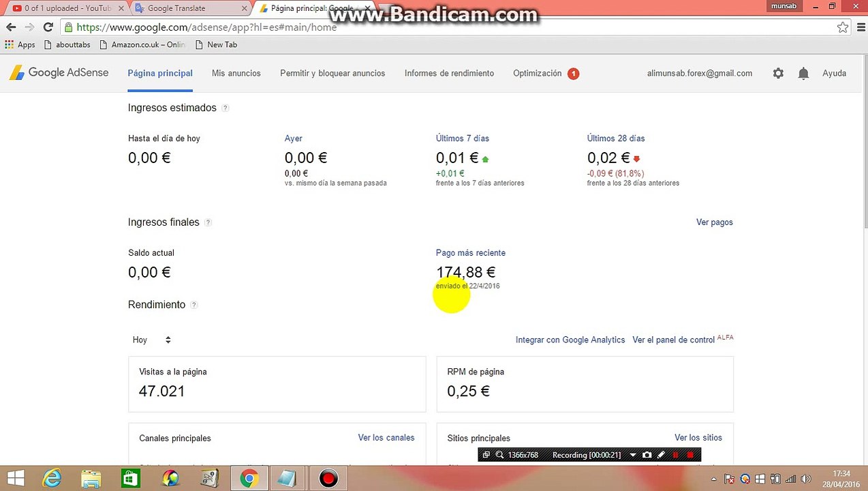Click the help icon beside Ingresos finales
Viewport: 868px width, 491px height.
pyautogui.click(x=208, y=222)
